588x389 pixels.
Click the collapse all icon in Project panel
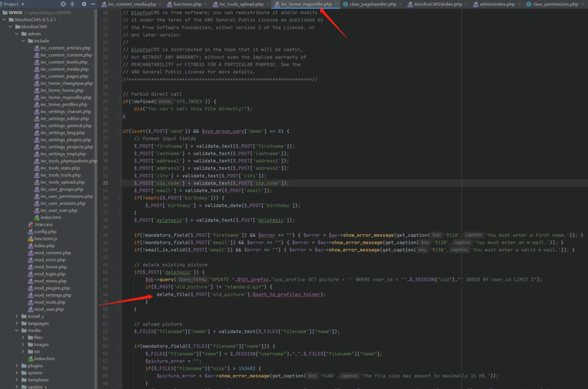[x=72, y=4]
